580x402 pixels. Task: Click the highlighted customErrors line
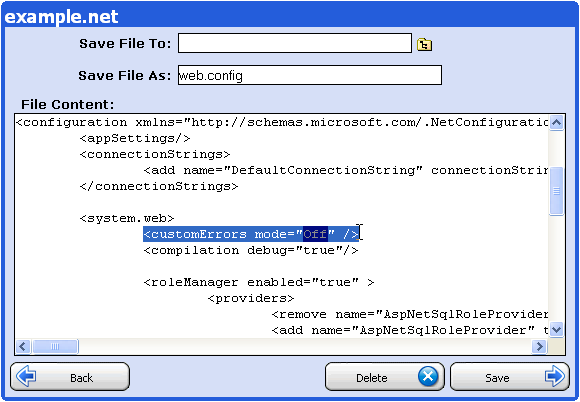click(251, 234)
